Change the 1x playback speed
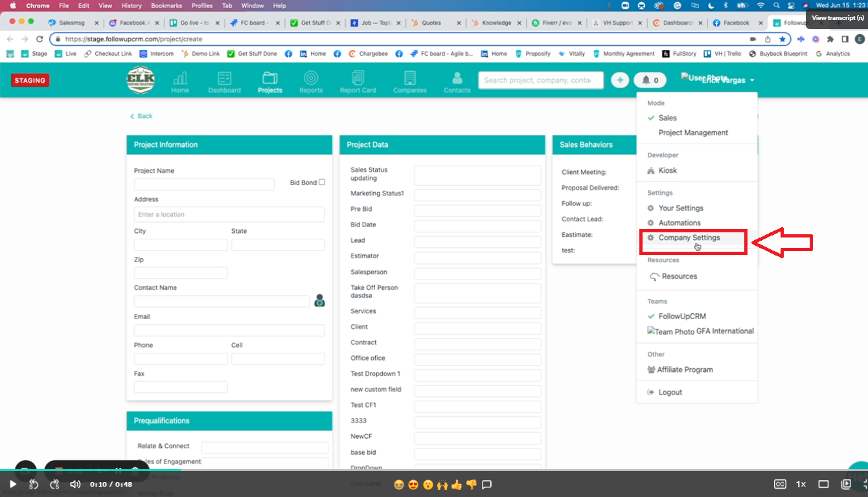 click(801, 484)
